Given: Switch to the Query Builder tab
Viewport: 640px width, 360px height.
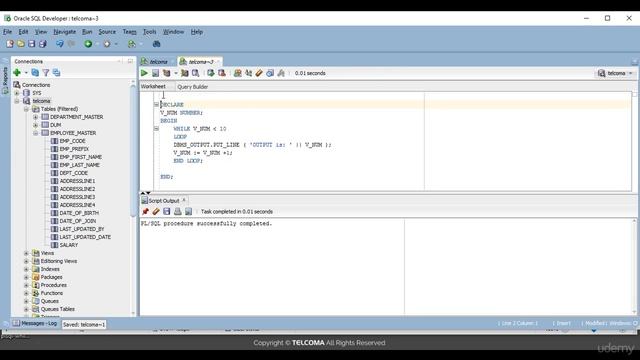Looking at the screenshot, I should tap(193, 87).
